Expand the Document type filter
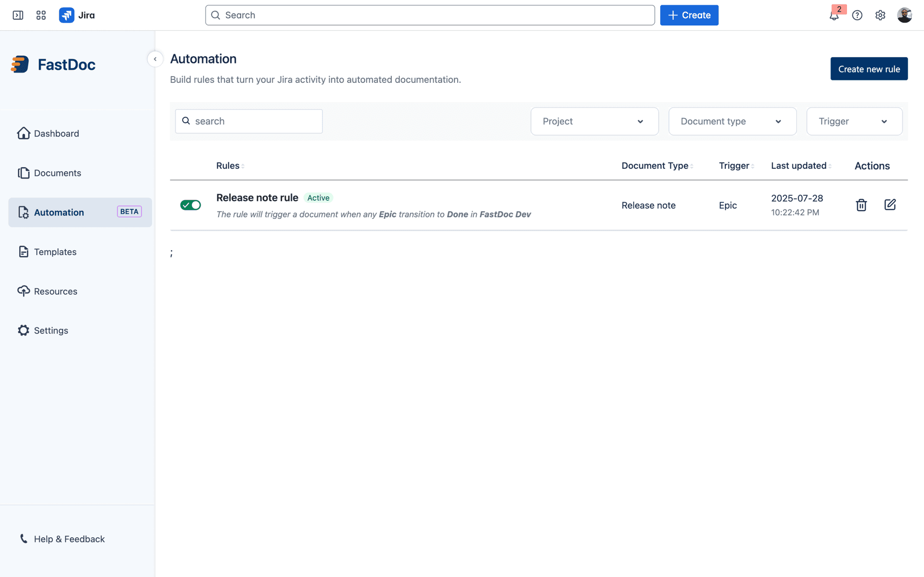924x577 pixels. pos(732,121)
